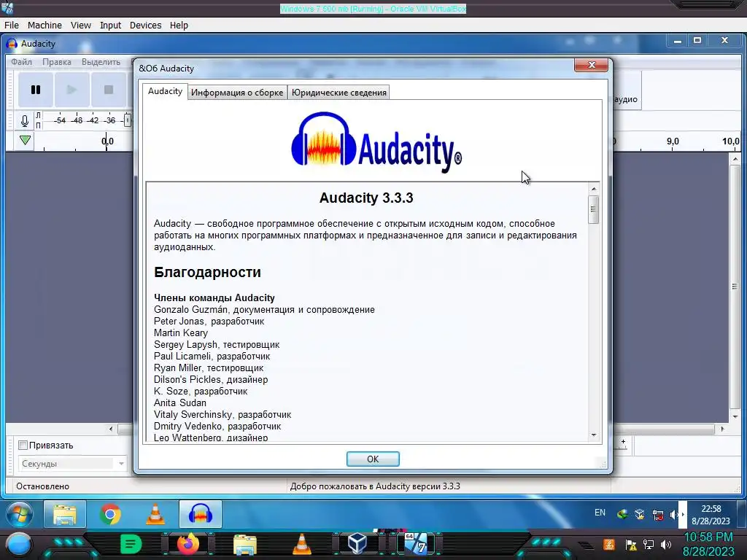Open VirtualBox Input menu
The height and width of the screenshot is (560, 747).
[110, 26]
